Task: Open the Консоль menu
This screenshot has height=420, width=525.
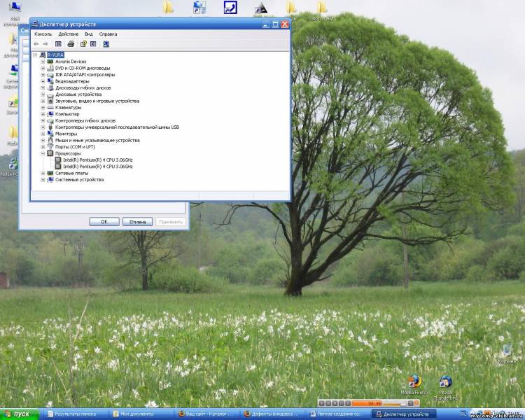Action: pyautogui.click(x=43, y=34)
